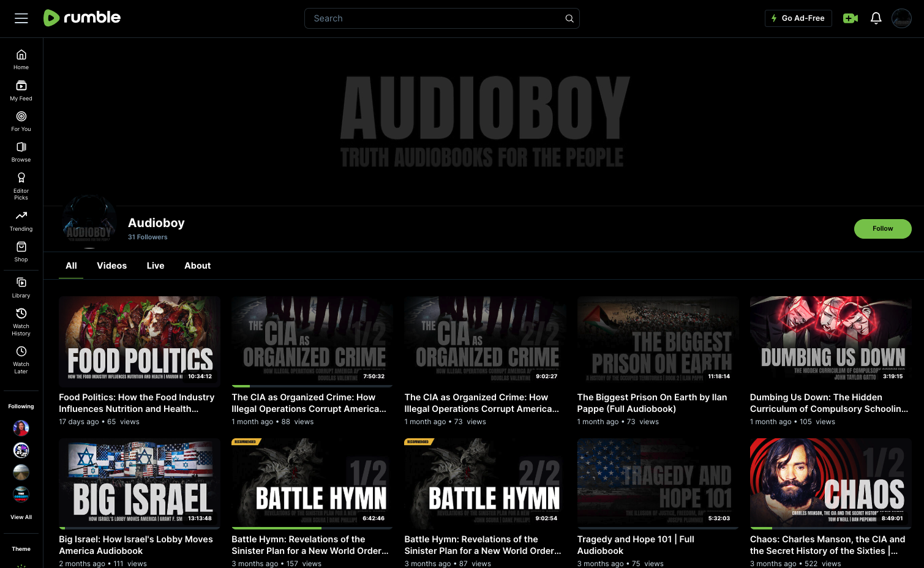924x568 pixels.
Task: Open Watch History in the sidebar
Action: pos(21,321)
